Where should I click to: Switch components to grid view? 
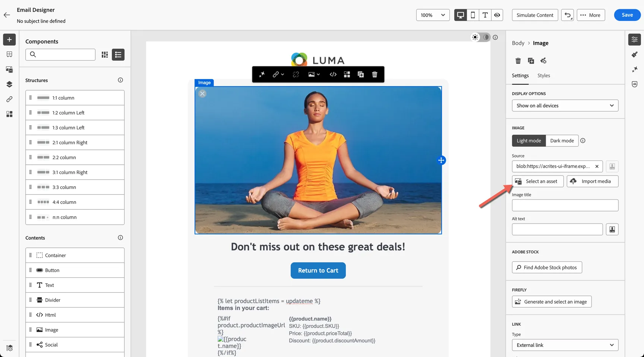pos(105,55)
